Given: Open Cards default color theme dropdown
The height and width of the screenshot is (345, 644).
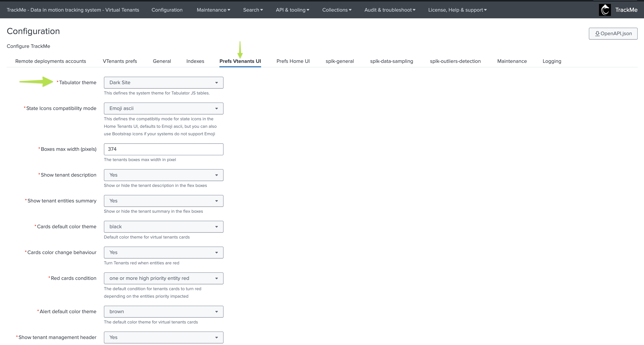Looking at the screenshot, I should [x=164, y=227].
